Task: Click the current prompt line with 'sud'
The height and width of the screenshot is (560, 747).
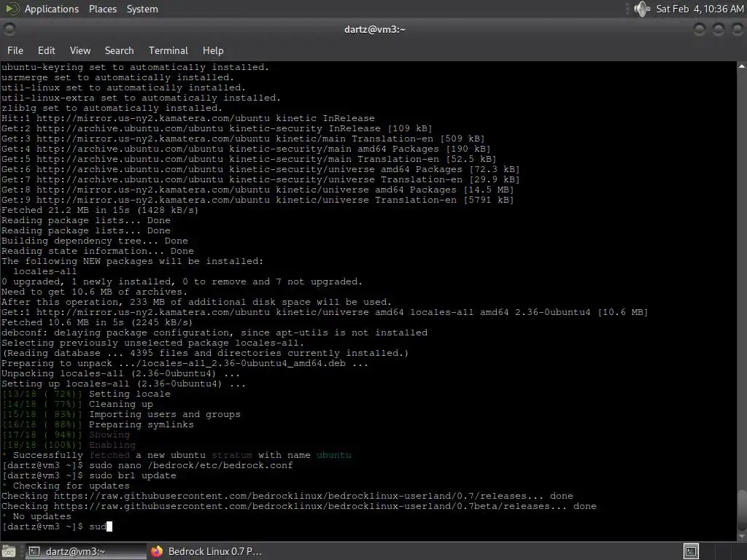Action: [57, 526]
